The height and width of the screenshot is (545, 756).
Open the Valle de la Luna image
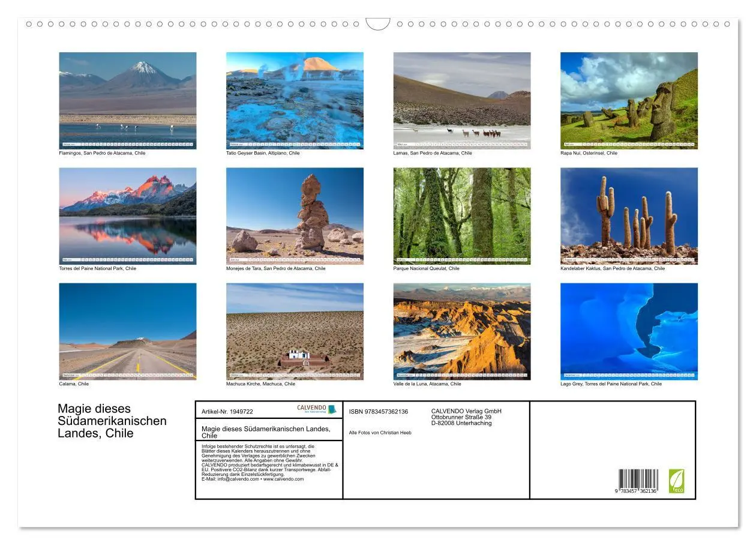click(x=462, y=331)
